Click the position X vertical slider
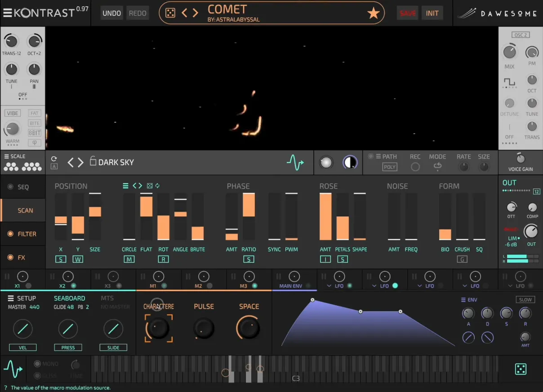The height and width of the screenshot is (392, 543). pyautogui.click(x=61, y=216)
